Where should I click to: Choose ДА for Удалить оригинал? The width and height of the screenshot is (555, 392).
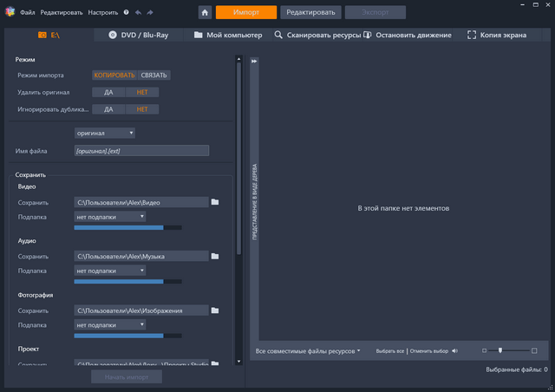click(x=108, y=92)
